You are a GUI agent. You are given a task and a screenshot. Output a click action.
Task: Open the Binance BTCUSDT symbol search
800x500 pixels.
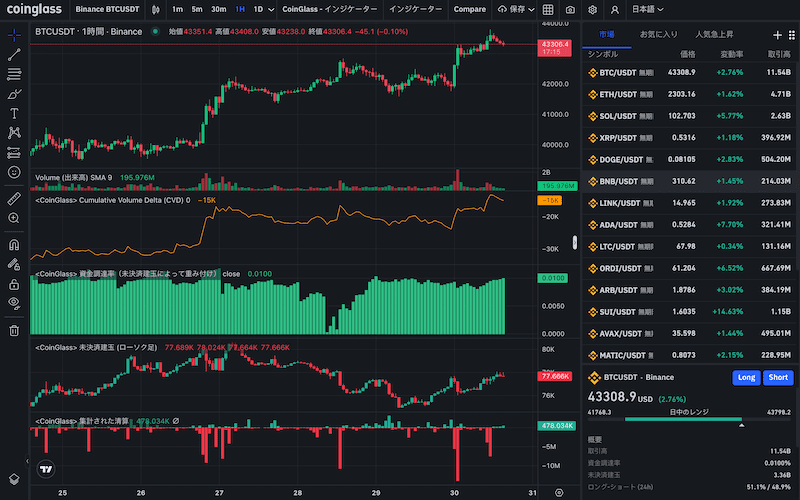(x=107, y=9)
